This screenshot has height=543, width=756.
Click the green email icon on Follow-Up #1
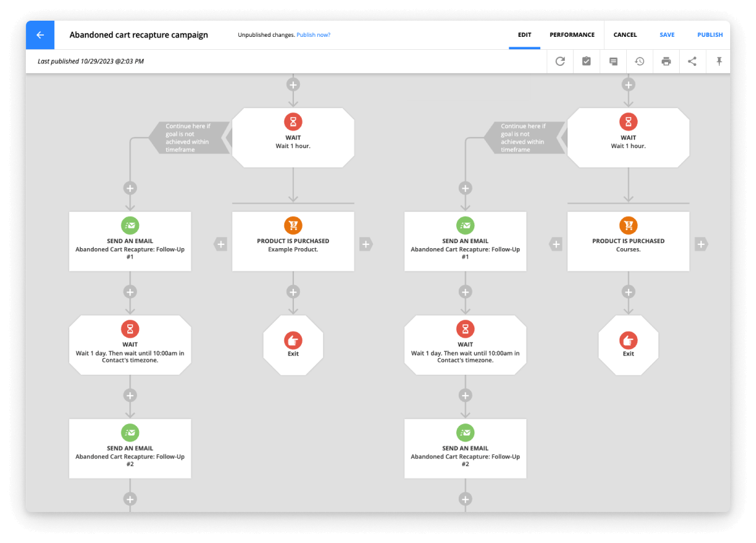[130, 225]
